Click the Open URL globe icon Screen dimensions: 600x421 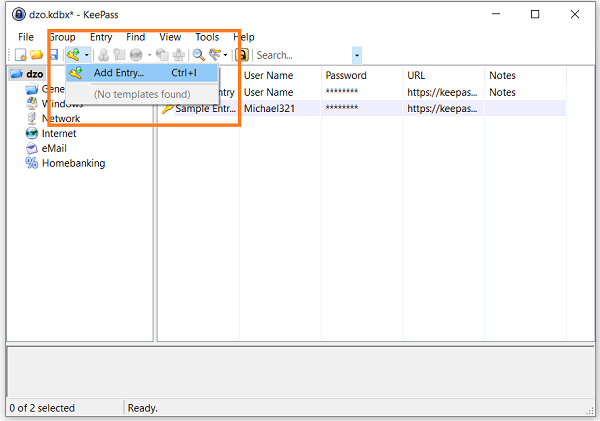point(136,55)
